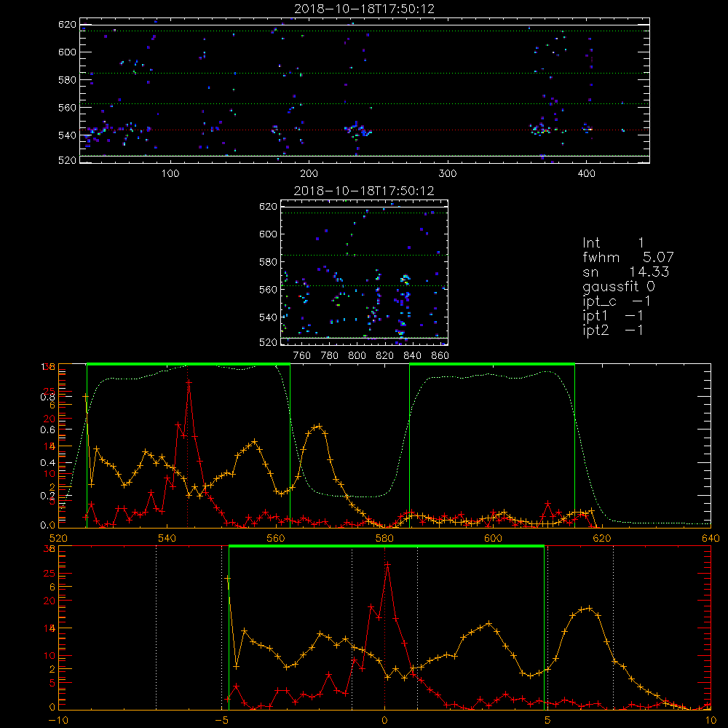Click the '760' x-axis label of the zoomed image
Image resolution: width=728 pixels, height=728 pixels.
coord(302,355)
